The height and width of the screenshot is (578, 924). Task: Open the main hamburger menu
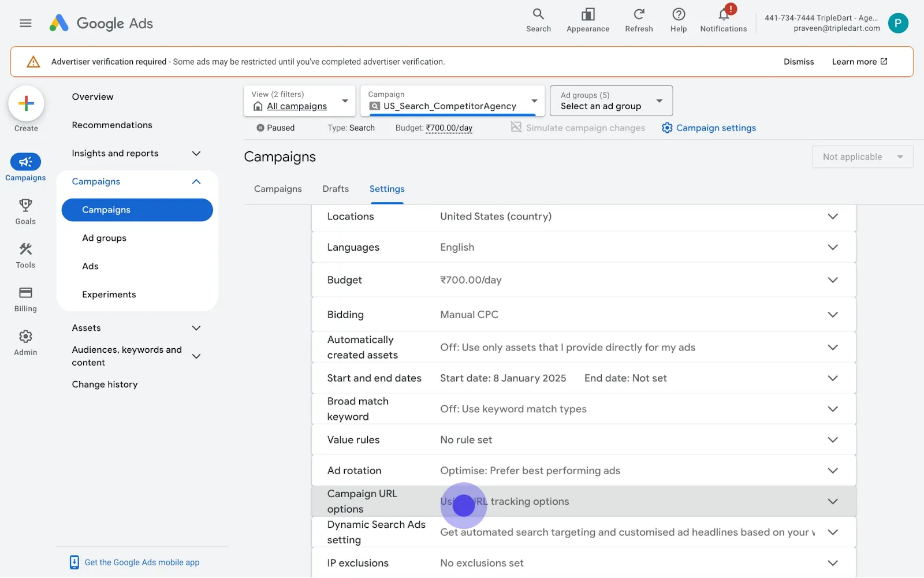tap(25, 23)
